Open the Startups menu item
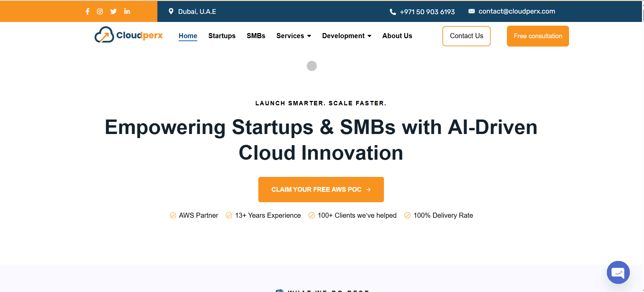 click(222, 36)
